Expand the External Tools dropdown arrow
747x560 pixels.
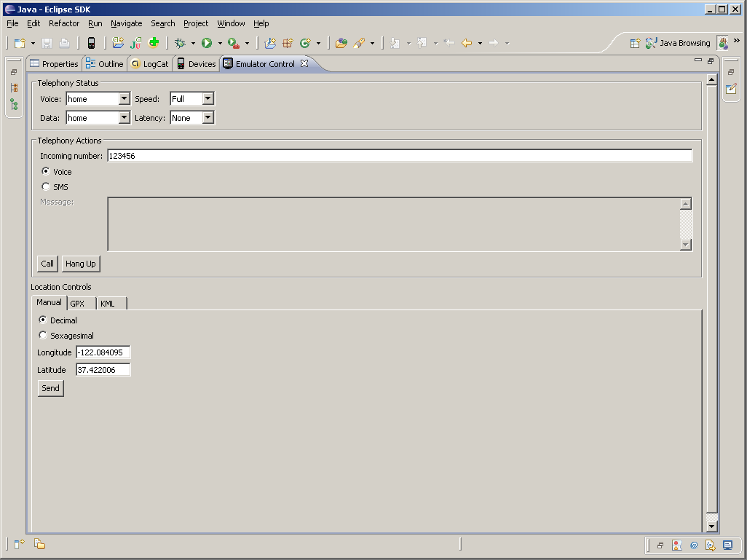pyautogui.click(x=247, y=44)
